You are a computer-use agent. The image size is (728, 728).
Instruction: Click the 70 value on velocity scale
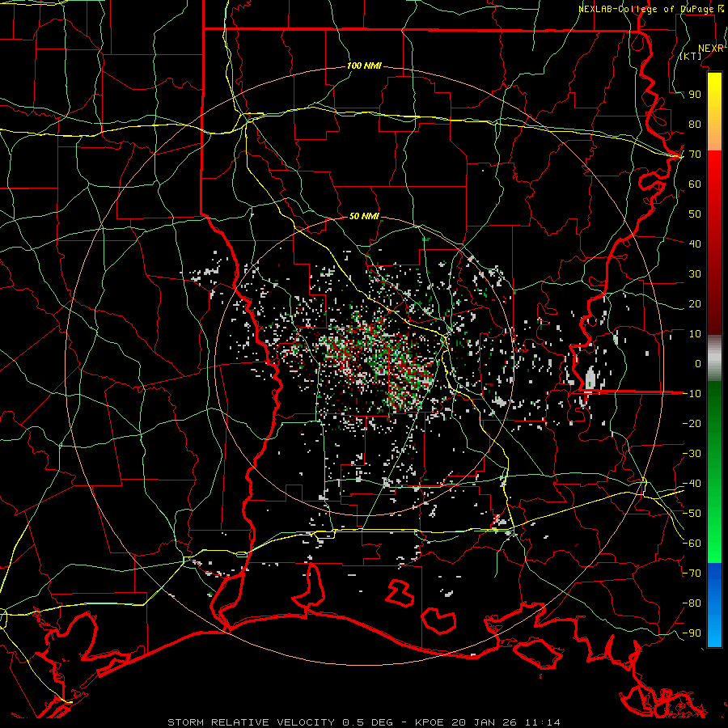695,154
